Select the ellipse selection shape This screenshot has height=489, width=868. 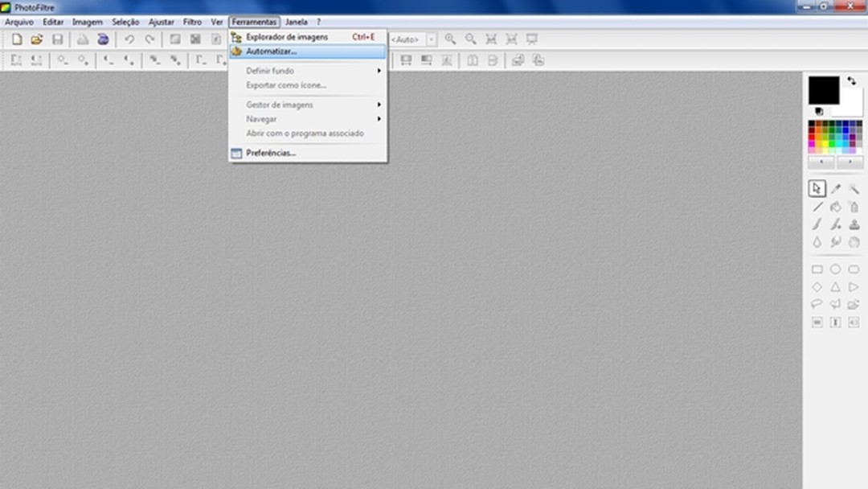[x=836, y=269]
